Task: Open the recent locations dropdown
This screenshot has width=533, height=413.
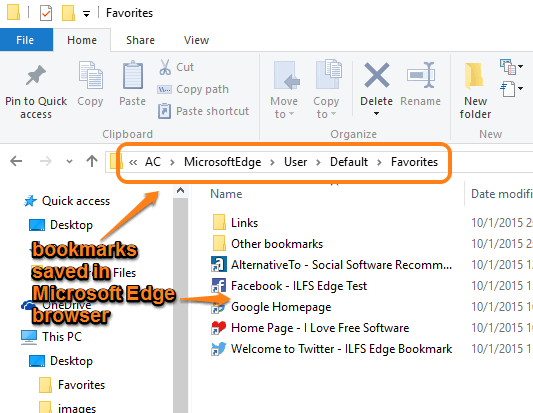Action: pos(69,161)
